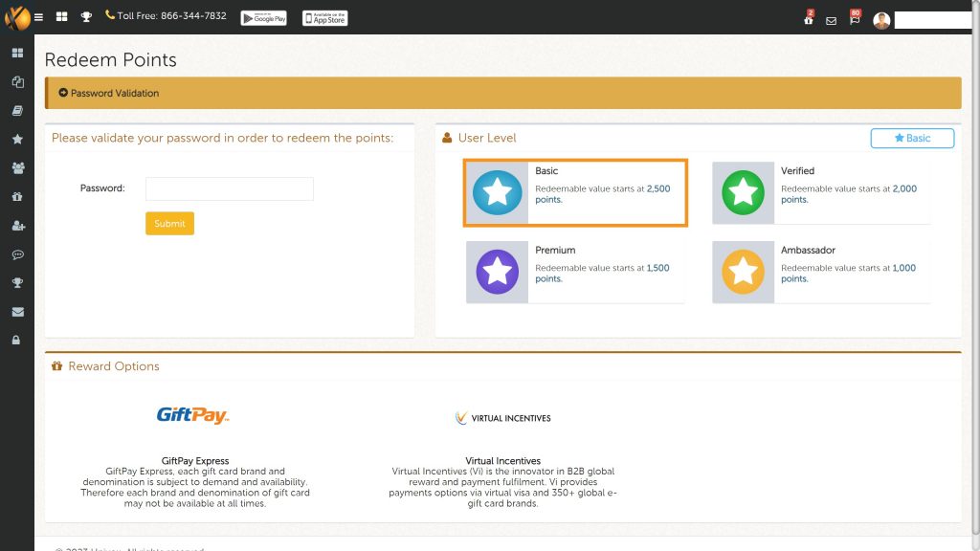
Task: Click the sidebar copy documents icon
Action: click(17, 82)
